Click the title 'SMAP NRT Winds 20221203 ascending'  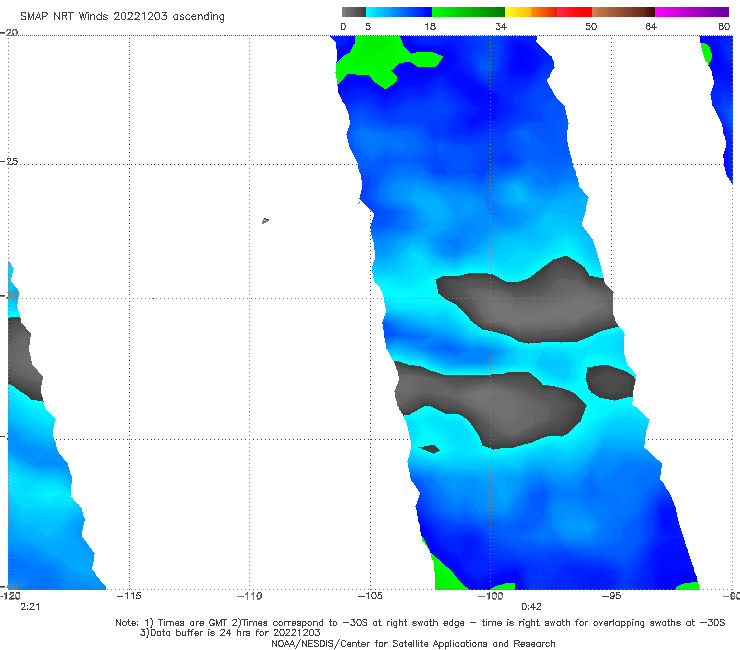point(122,16)
